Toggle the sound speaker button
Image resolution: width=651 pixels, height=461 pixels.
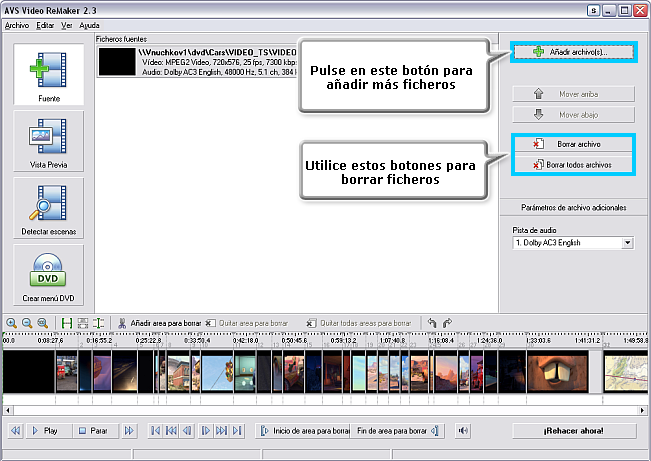[x=463, y=431]
